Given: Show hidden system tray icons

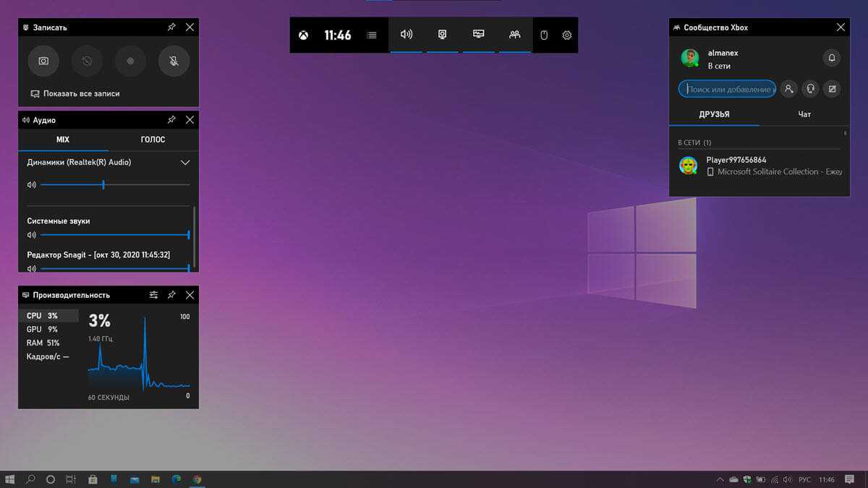Looking at the screenshot, I should (x=719, y=479).
